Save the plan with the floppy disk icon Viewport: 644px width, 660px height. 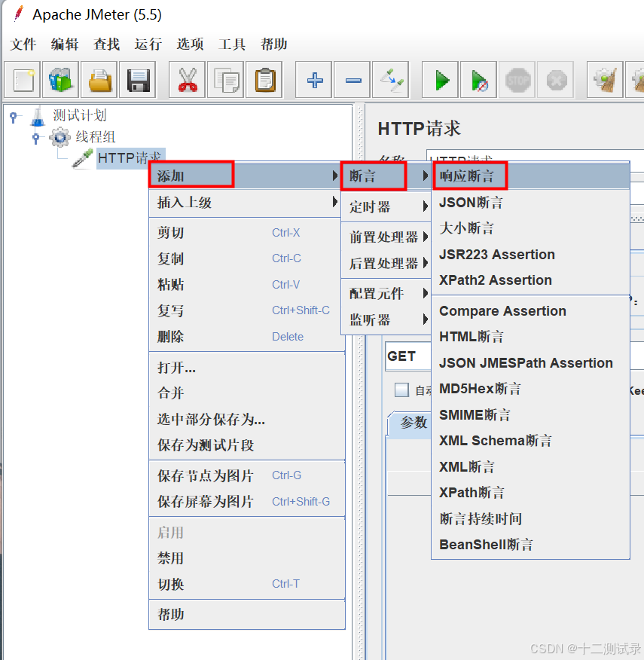pyautogui.click(x=138, y=80)
